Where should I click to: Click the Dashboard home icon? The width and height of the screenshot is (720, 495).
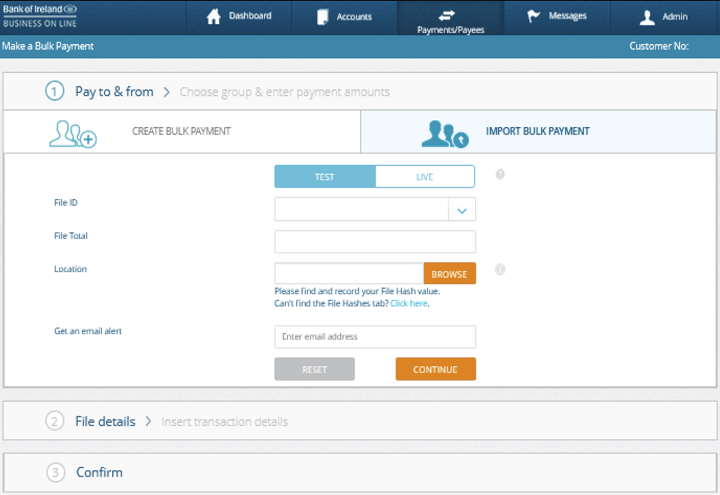pyautogui.click(x=213, y=16)
